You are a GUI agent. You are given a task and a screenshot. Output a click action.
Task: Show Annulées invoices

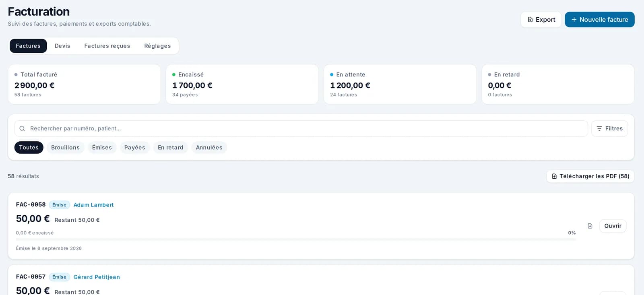coord(209,147)
